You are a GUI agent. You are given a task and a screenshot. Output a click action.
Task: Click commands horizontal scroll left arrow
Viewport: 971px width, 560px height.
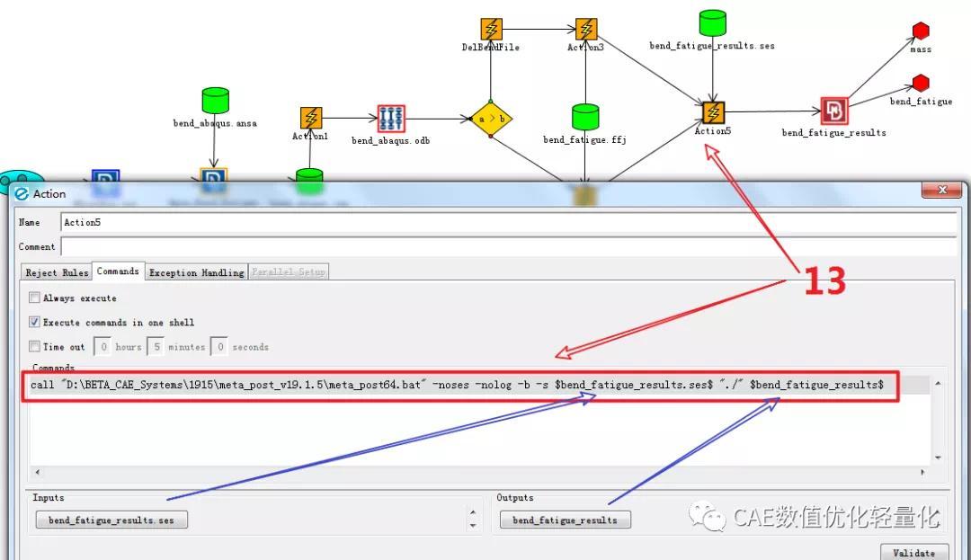pos(38,472)
